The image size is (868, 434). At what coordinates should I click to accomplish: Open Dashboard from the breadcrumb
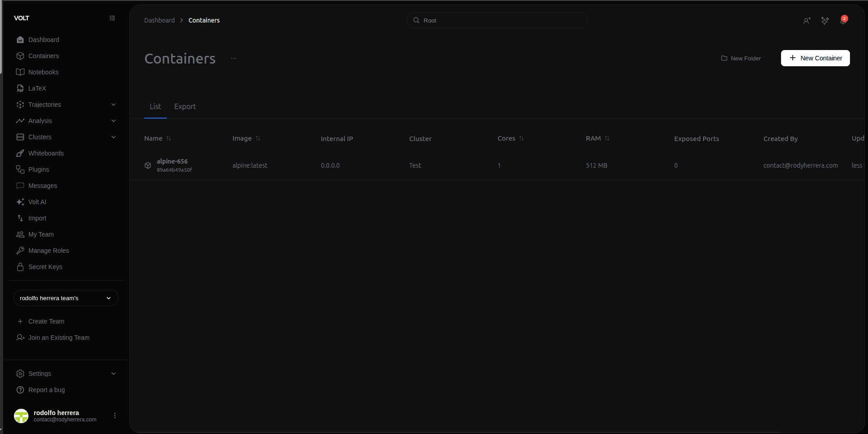tap(159, 20)
